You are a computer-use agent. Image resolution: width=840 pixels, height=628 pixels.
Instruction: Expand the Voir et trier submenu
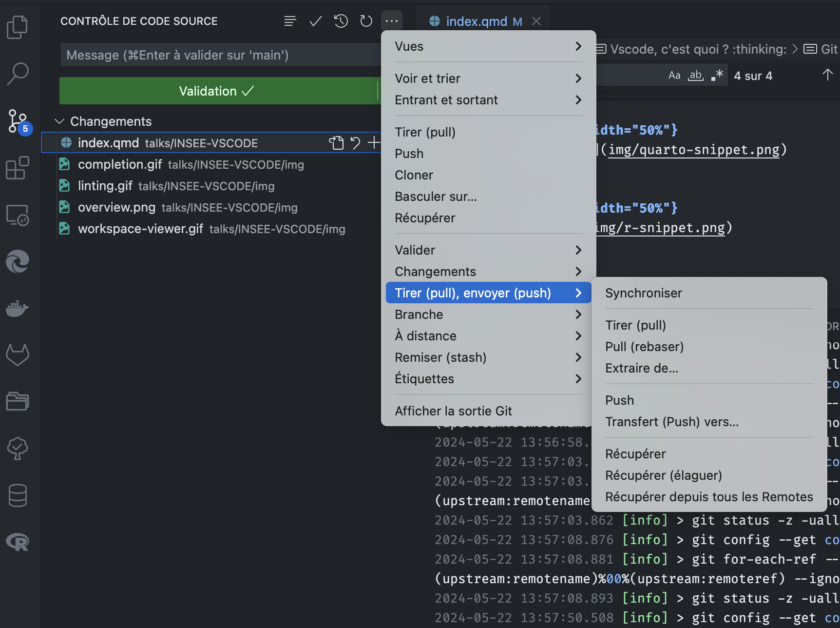(x=487, y=78)
